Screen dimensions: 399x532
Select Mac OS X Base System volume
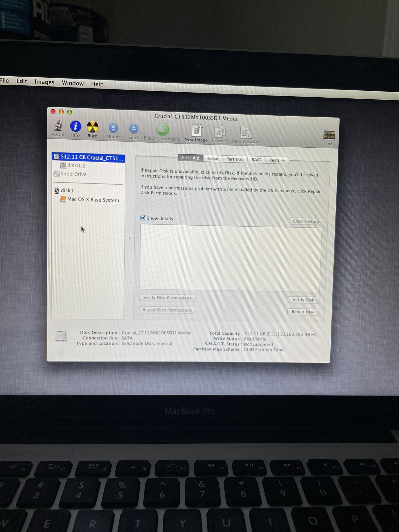[x=90, y=199]
